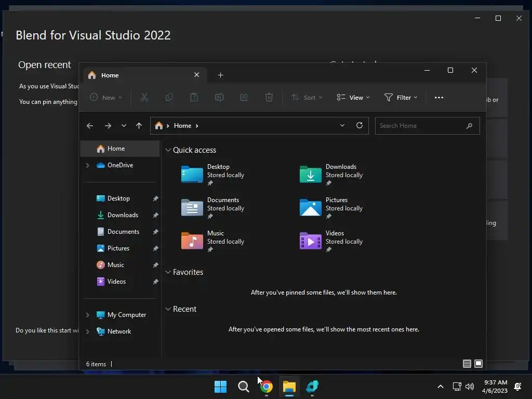Click pin icon next to Videos in sidebar

tap(155, 282)
